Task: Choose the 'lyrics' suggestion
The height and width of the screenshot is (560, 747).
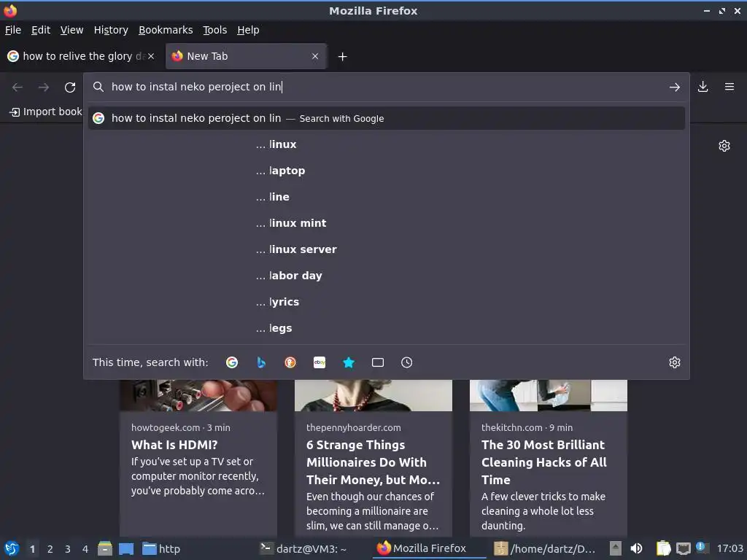Action: 387,301
